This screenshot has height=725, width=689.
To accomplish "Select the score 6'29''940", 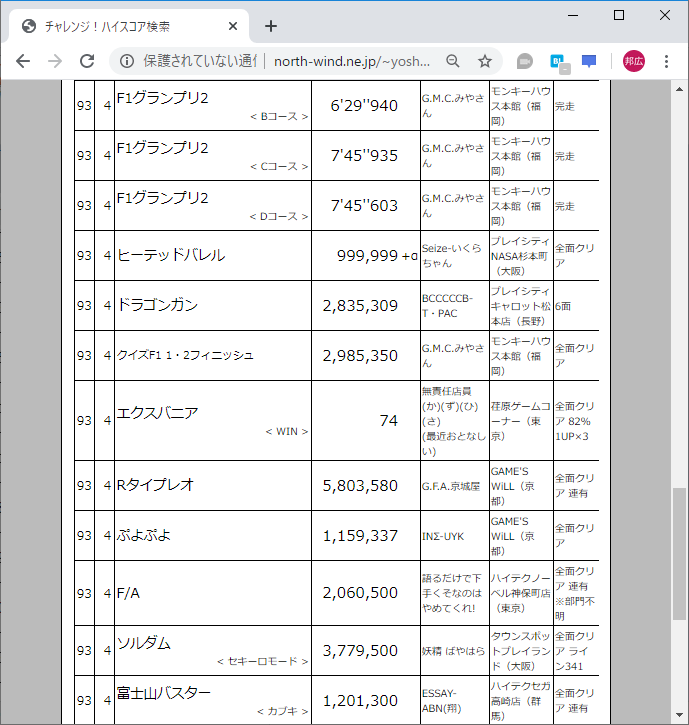I will 364,105.
